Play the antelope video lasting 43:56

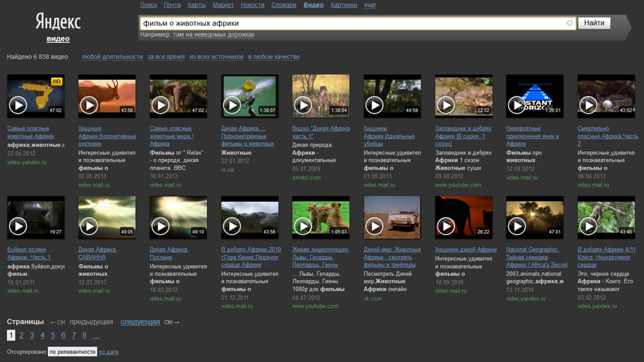tap(89, 104)
